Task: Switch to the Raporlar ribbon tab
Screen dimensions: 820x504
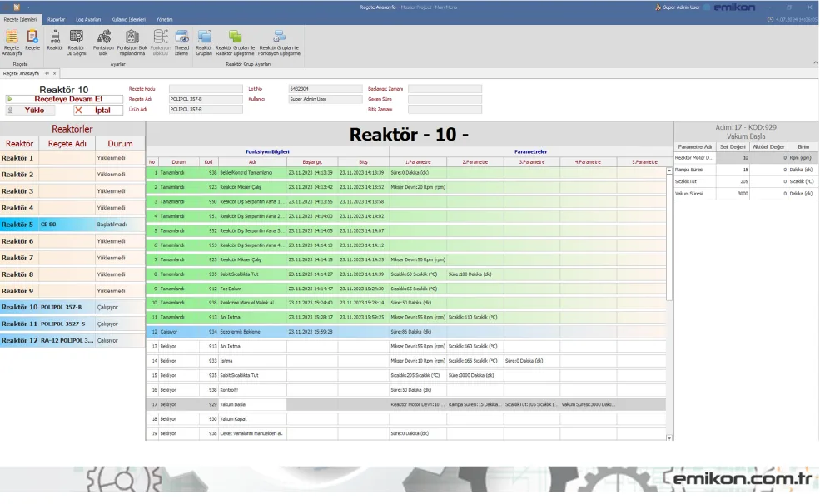Action: [56, 19]
